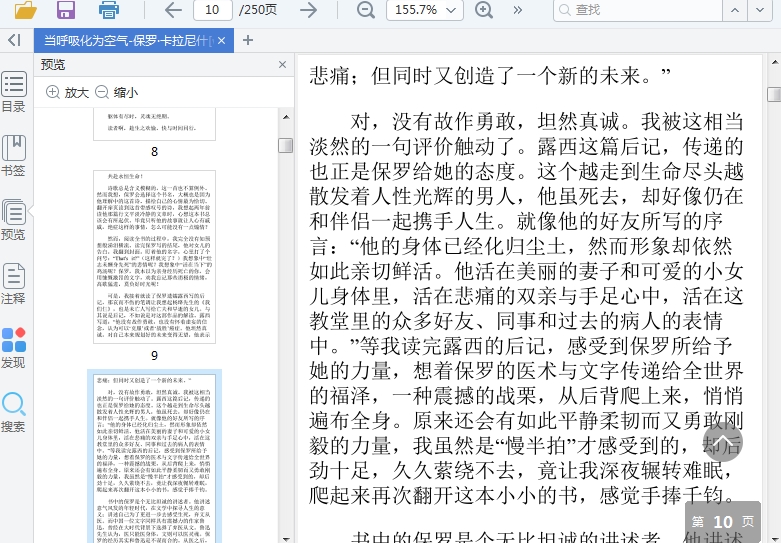This screenshot has width=781, height=543.
Task: Go to the next page with the right arrow
Action: click(309, 10)
